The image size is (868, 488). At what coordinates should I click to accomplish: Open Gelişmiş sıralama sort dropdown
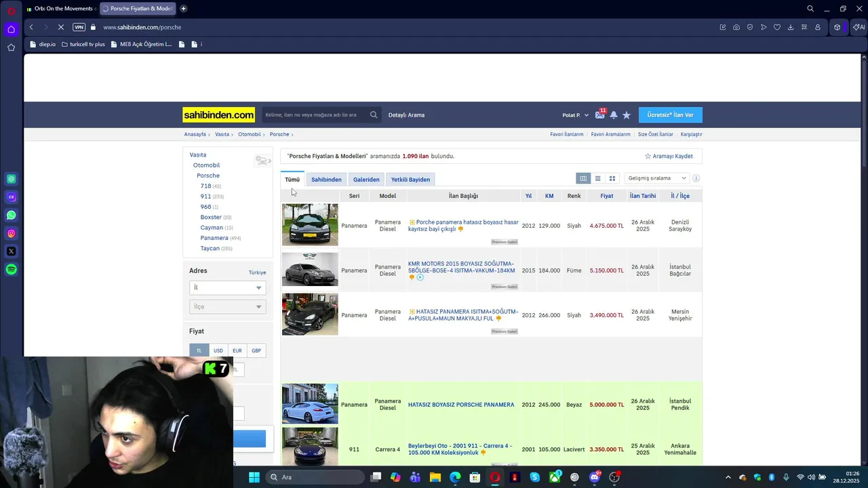(656, 178)
